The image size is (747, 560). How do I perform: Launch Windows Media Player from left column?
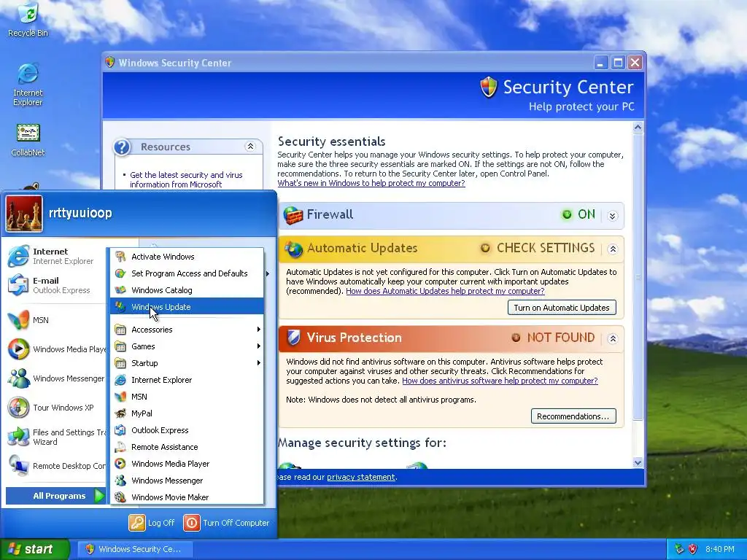(55, 349)
